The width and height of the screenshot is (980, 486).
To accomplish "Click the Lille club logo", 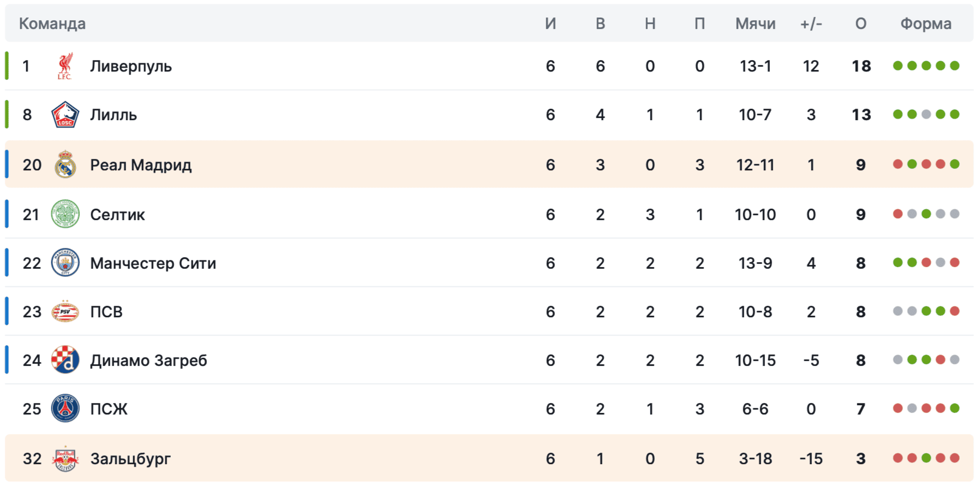I will coord(65,115).
